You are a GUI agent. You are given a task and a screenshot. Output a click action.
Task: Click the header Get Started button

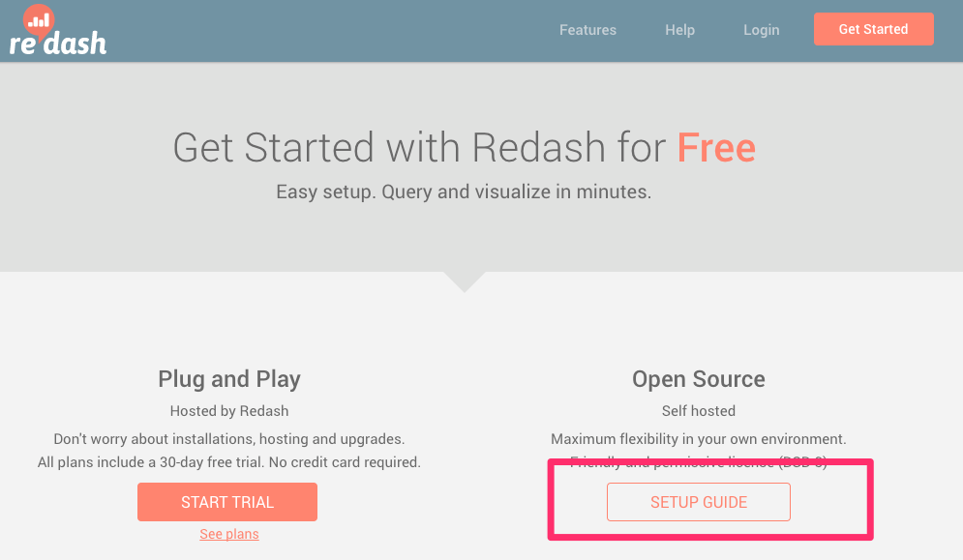tap(873, 29)
